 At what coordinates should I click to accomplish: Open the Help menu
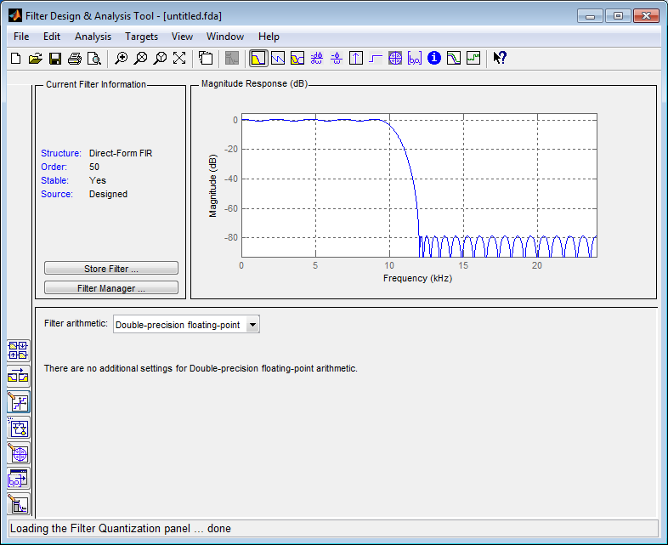[x=269, y=37]
